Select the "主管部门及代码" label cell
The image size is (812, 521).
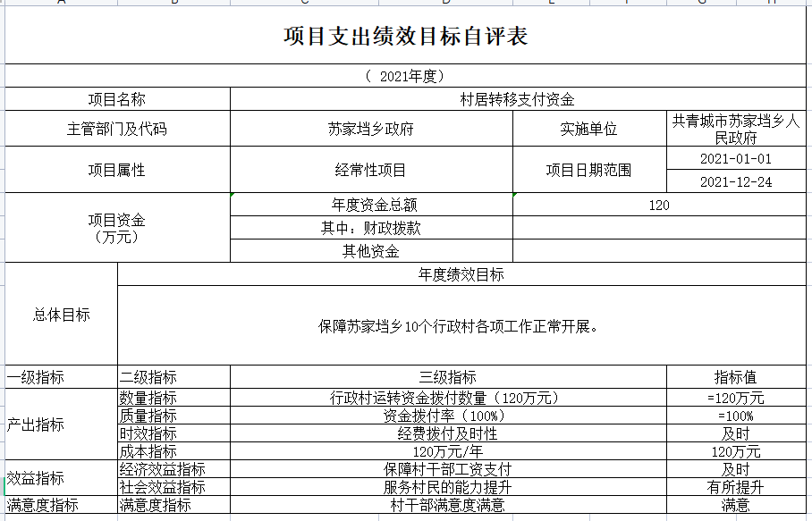point(117,129)
